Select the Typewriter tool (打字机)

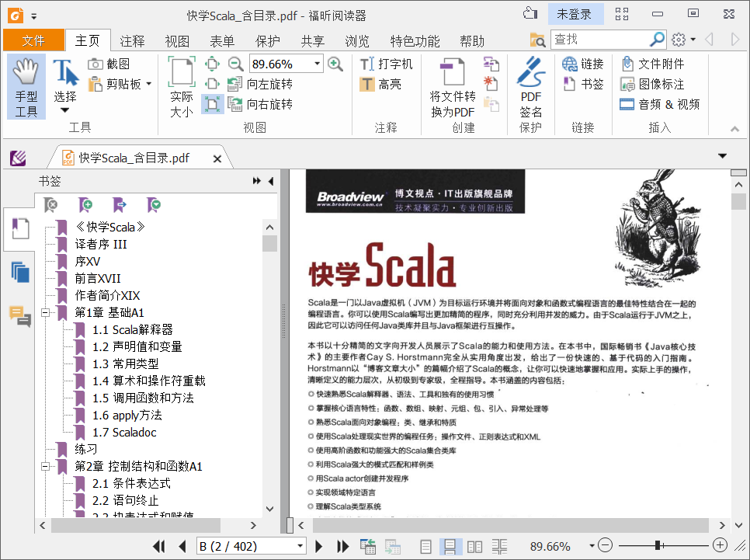click(386, 64)
